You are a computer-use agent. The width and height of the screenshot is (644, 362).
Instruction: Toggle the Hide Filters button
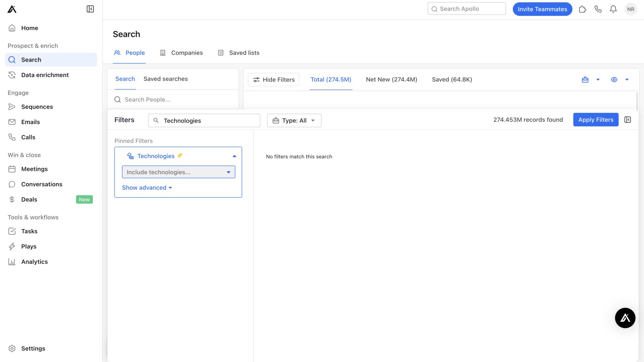click(274, 79)
